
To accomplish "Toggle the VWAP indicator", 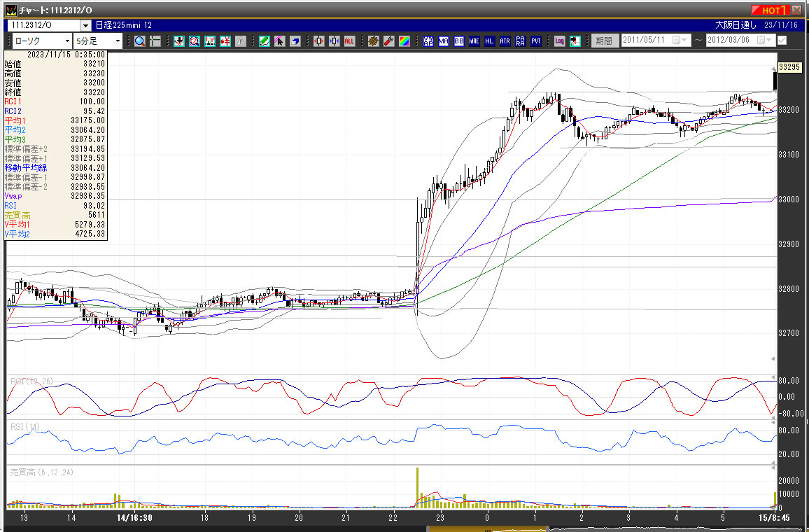I will coord(428,41).
